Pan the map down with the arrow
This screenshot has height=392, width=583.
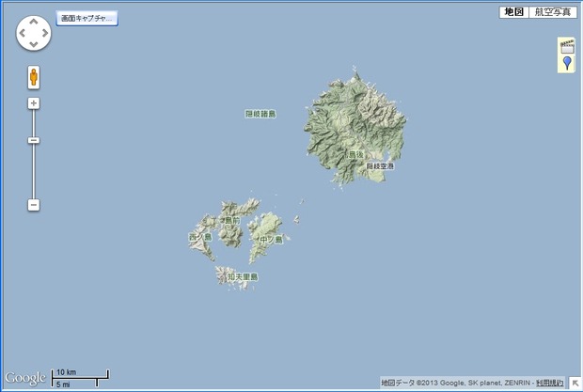[x=34, y=44]
